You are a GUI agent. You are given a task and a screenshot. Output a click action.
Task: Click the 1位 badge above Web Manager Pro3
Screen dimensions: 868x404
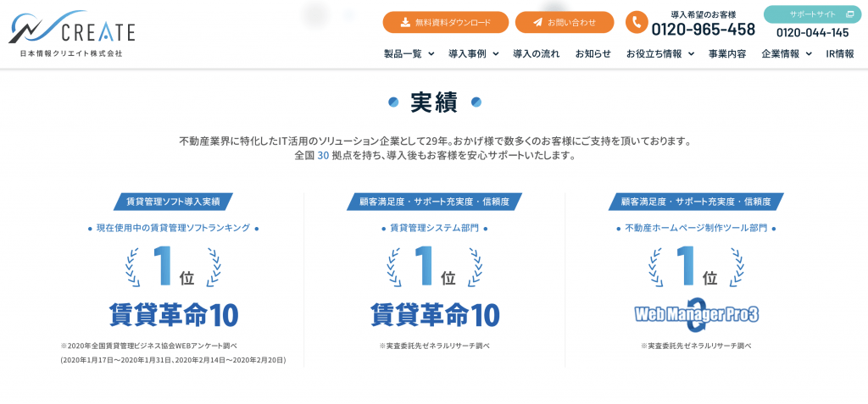pyautogui.click(x=696, y=267)
